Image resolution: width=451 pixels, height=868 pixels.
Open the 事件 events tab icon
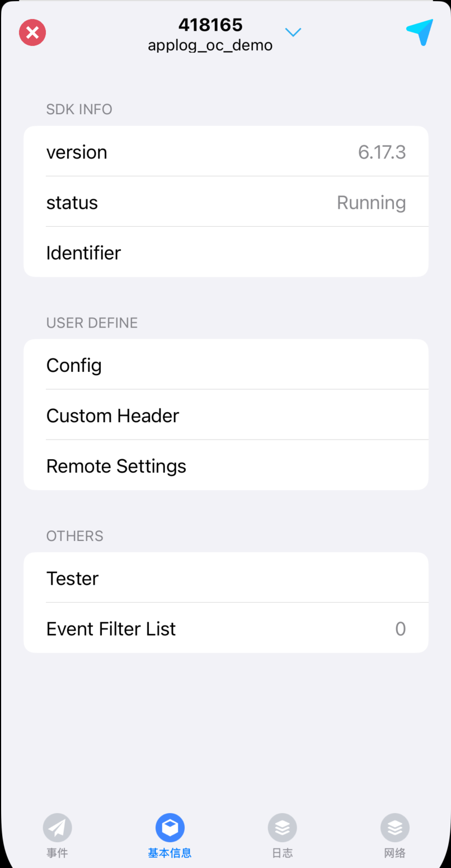(58, 828)
